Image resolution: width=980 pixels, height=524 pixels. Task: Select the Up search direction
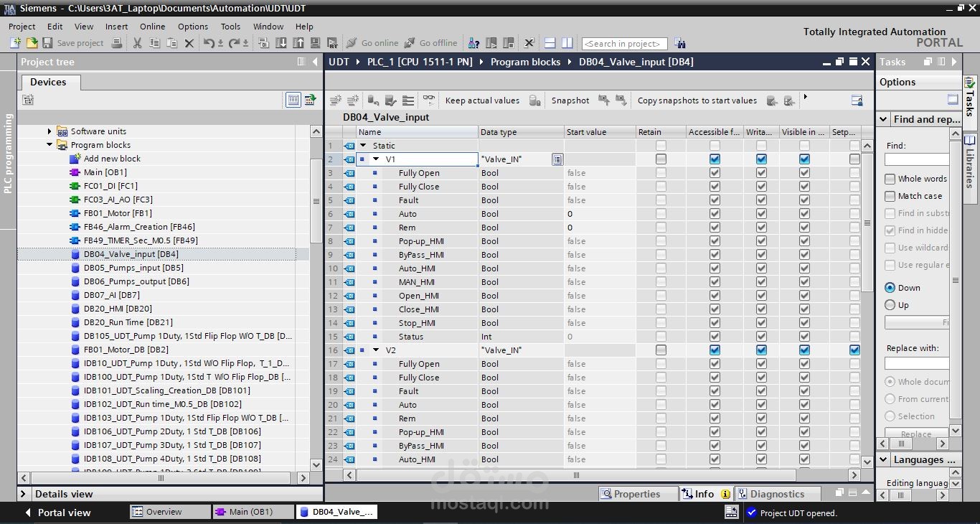click(890, 305)
